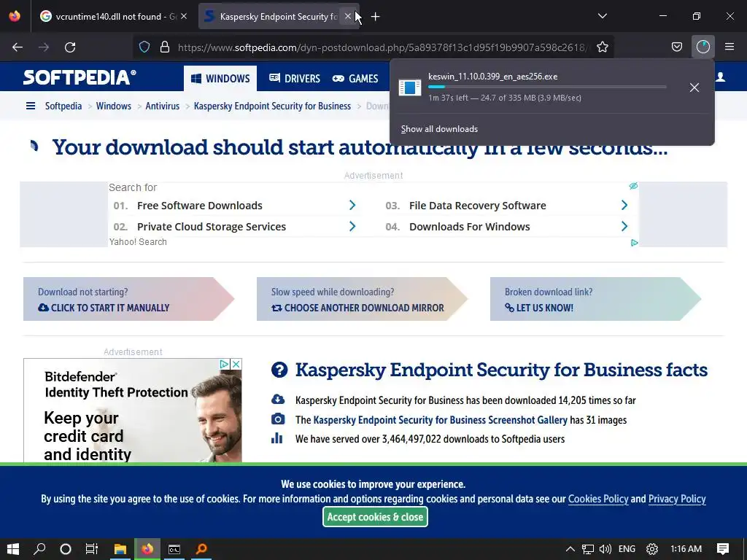List all tabs dropdown arrow
Screen dimensions: 747x560
point(602,16)
